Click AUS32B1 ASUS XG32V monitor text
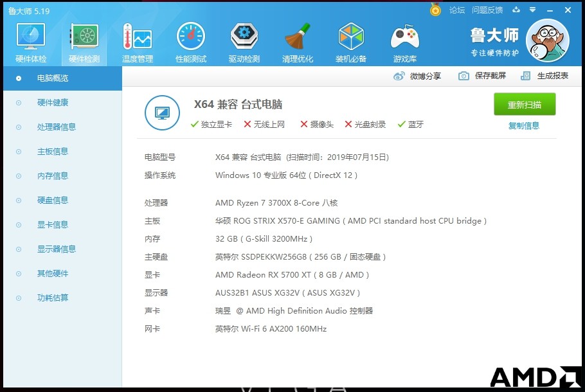The image size is (585, 392). click(x=287, y=293)
